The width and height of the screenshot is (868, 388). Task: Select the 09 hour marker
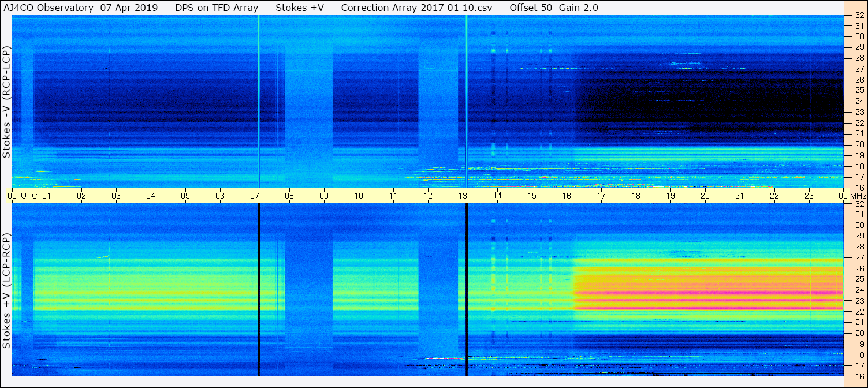(x=324, y=196)
